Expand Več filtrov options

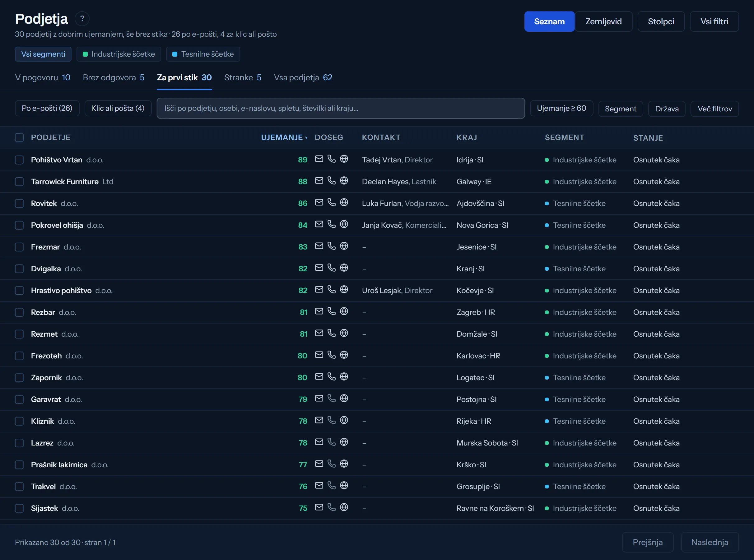pyautogui.click(x=714, y=109)
